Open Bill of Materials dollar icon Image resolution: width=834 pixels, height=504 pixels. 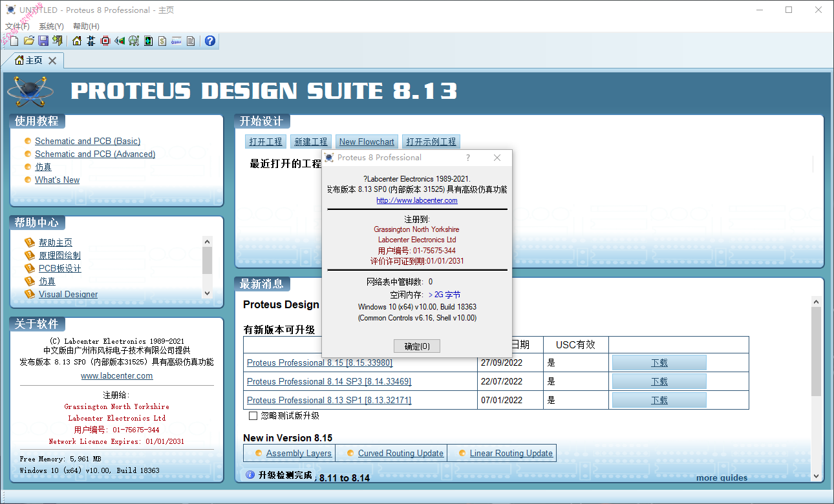(x=162, y=41)
